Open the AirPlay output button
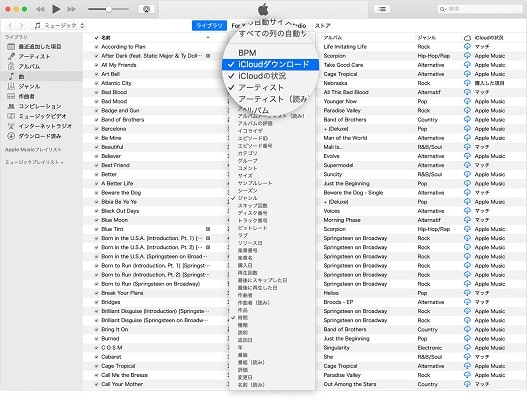The image size is (527, 400). coord(146,9)
